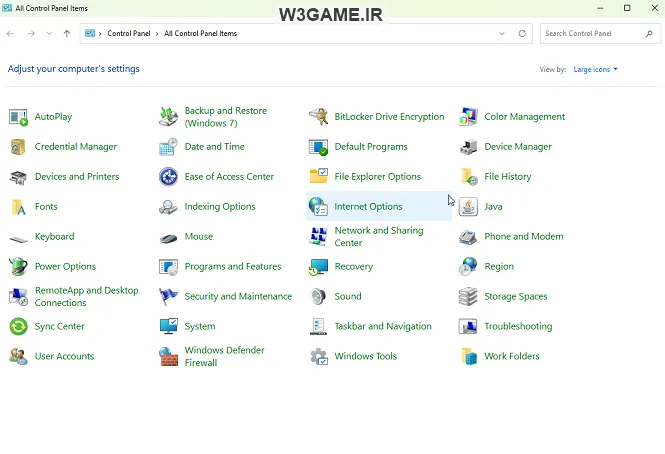Open the Work Folders icon
This screenshot has height=454, width=665.
(468, 356)
